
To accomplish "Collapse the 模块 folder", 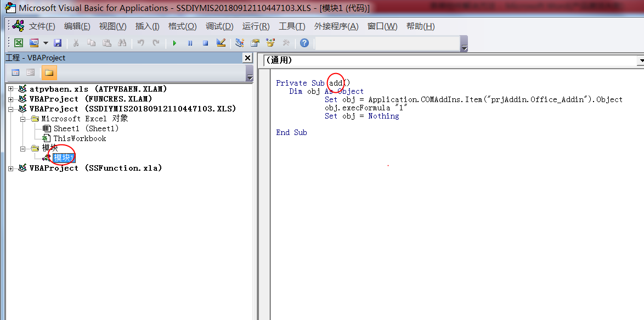I will point(23,148).
